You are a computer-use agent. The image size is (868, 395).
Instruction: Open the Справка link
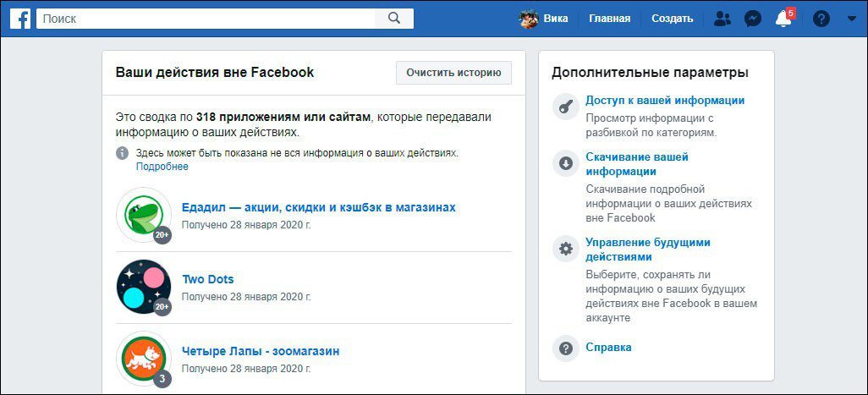click(608, 348)
